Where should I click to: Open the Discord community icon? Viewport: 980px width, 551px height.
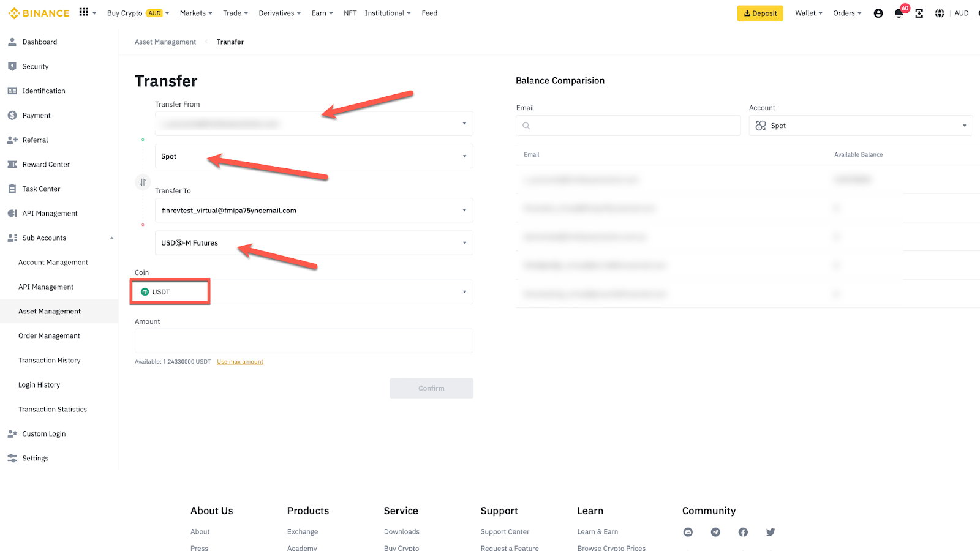pyautogui.click(x=688, y=532)
